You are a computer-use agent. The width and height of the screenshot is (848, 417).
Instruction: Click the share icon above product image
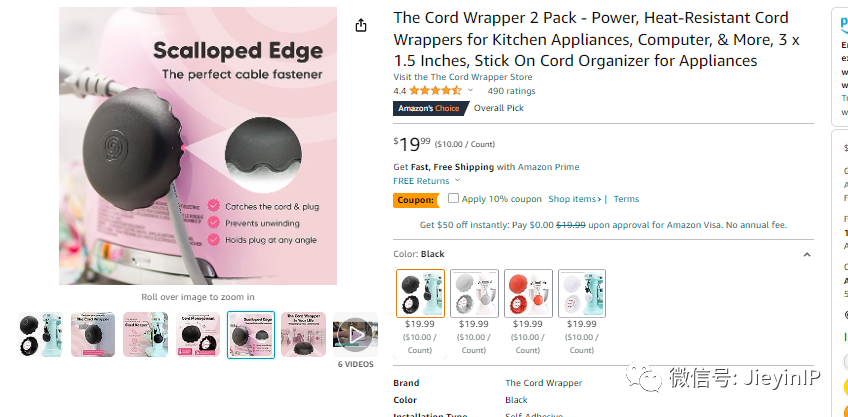[x=361, y=26]
